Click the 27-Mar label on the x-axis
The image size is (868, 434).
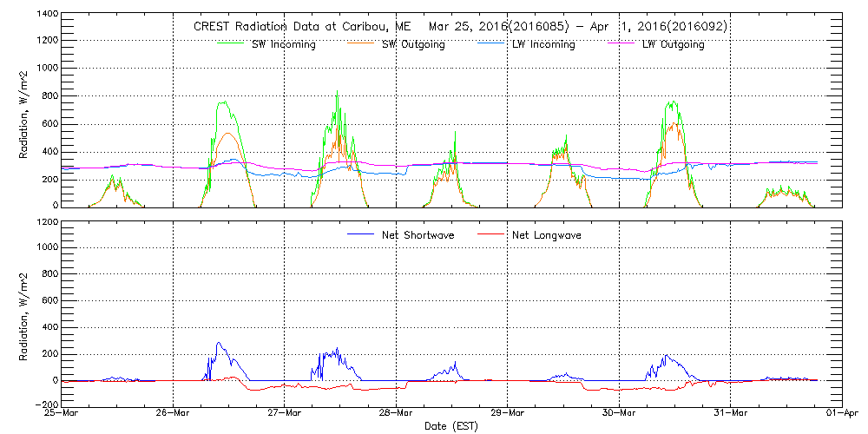point(285,414)
